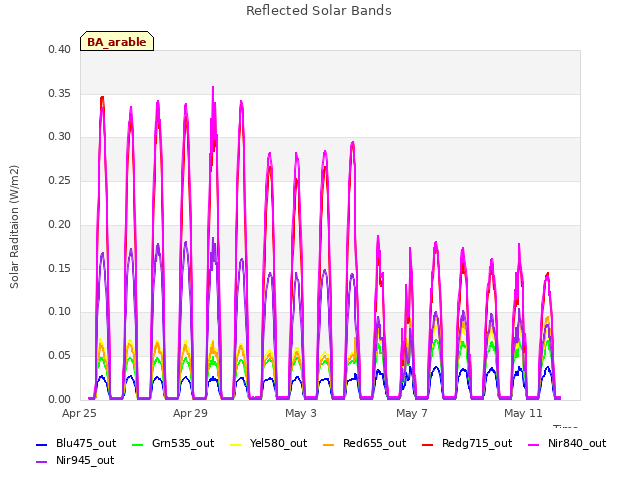
Task: Click the 0.35 y-axis tick label
Action: (59, 93)
